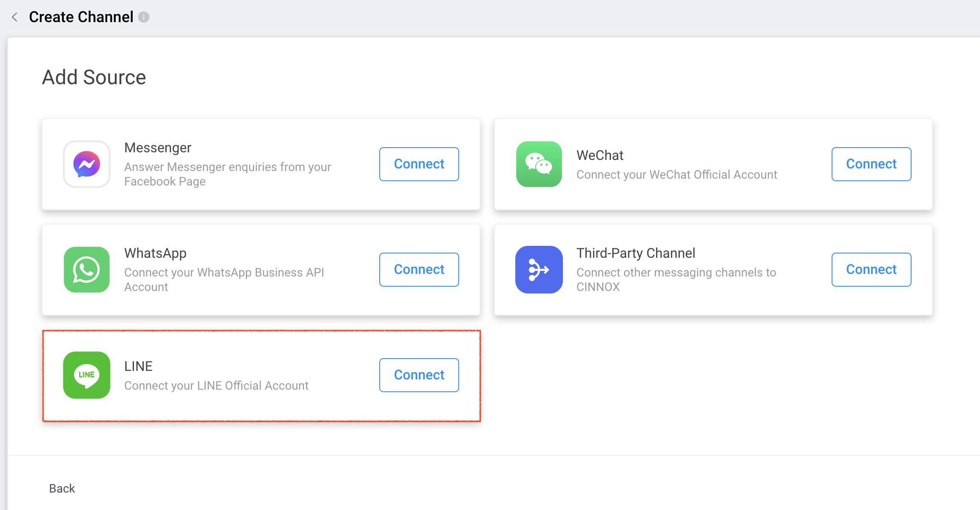Click the LINE green icon
Screen dimensions: 980x510
click(x=87, y=375)
